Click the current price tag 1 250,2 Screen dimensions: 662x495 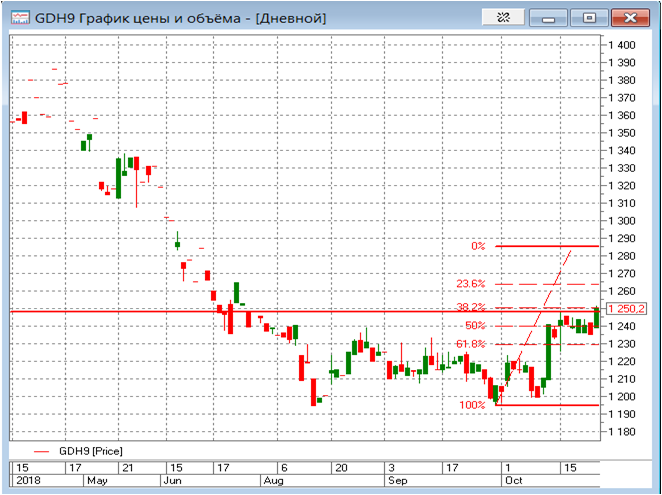pyautogui.click(x=629, y=310)
